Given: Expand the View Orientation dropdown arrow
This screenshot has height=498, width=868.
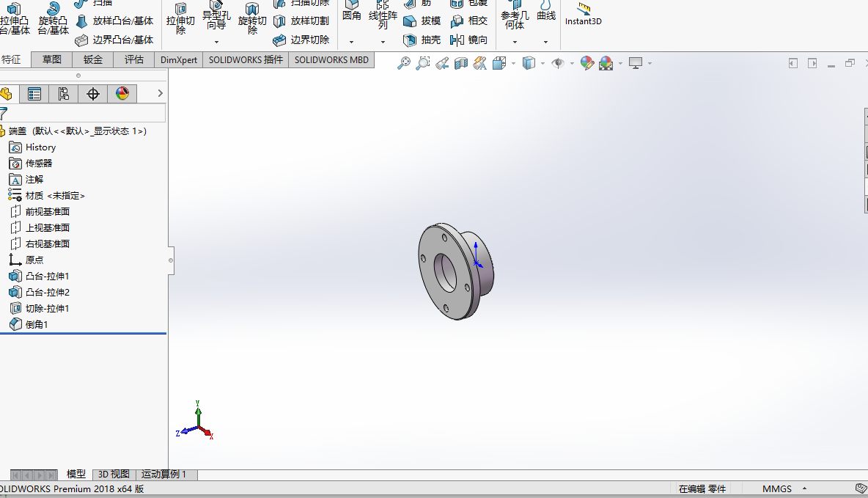Looking at the screenshot, I should pos(513,64).
